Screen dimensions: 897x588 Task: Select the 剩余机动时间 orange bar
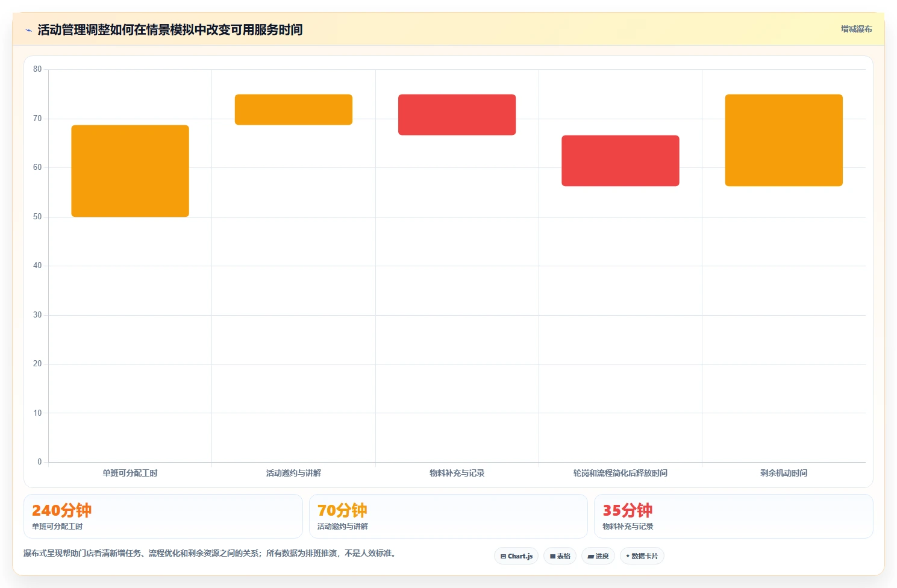point(784,140)
